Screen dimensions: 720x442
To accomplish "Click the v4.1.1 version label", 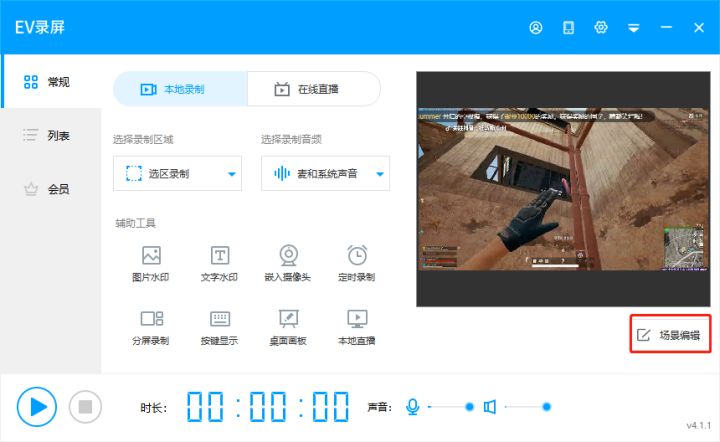I will [698, 425].
